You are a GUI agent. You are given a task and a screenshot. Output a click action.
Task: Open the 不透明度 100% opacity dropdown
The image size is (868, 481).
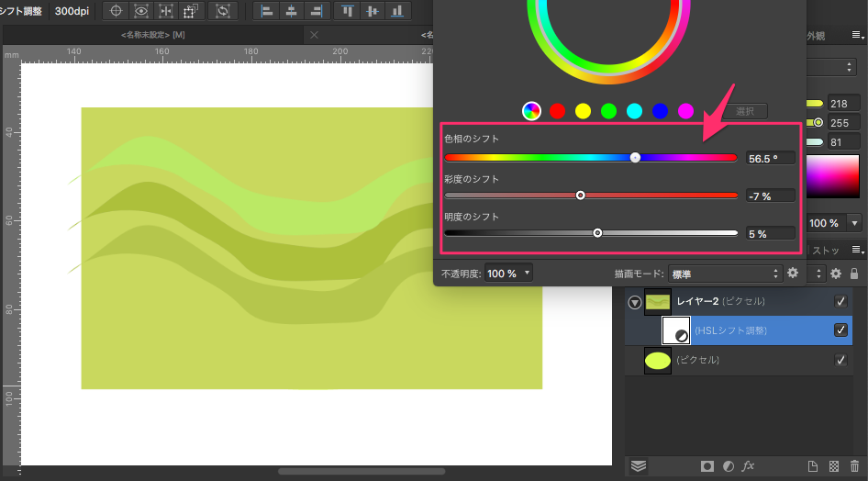(x=508, y=274)
